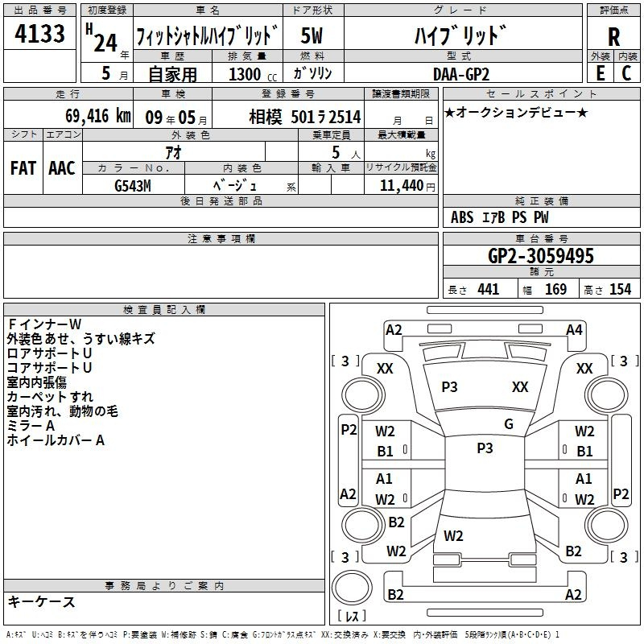Screen dimensions: 644x644
Task: Click the FAT shift type cell
Action: tap(23, 167)
